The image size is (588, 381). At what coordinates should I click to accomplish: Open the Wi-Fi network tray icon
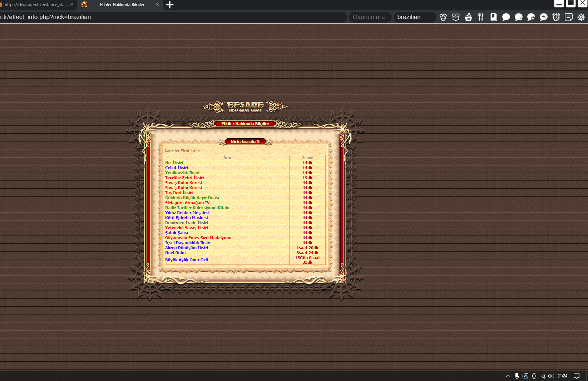click(543, 376)
